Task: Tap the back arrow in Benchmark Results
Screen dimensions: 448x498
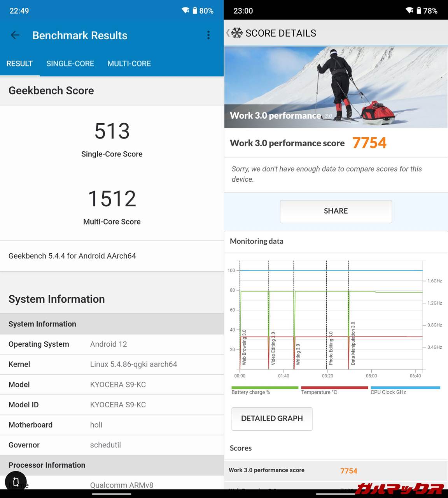Action: (x=15, y=35)
